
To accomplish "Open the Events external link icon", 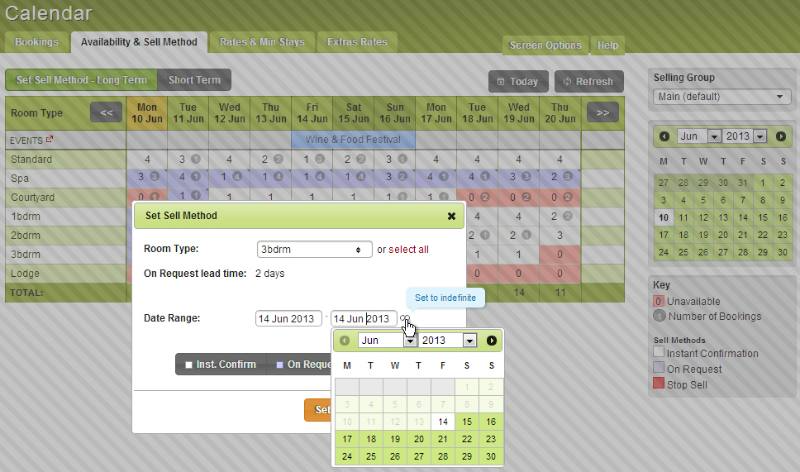I will (x=49, y=139).
